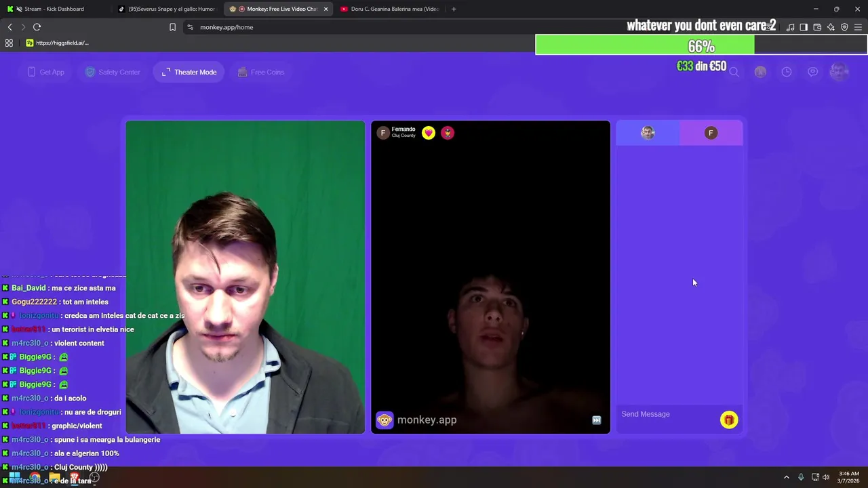Click the chat message "tot am inteles"
The height and width of the screenshot is (488, 868).
tap(85, 302)
